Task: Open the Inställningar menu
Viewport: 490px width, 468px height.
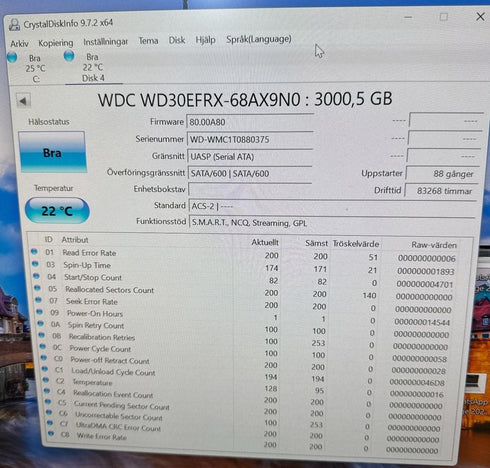Action: pos(105,42)
